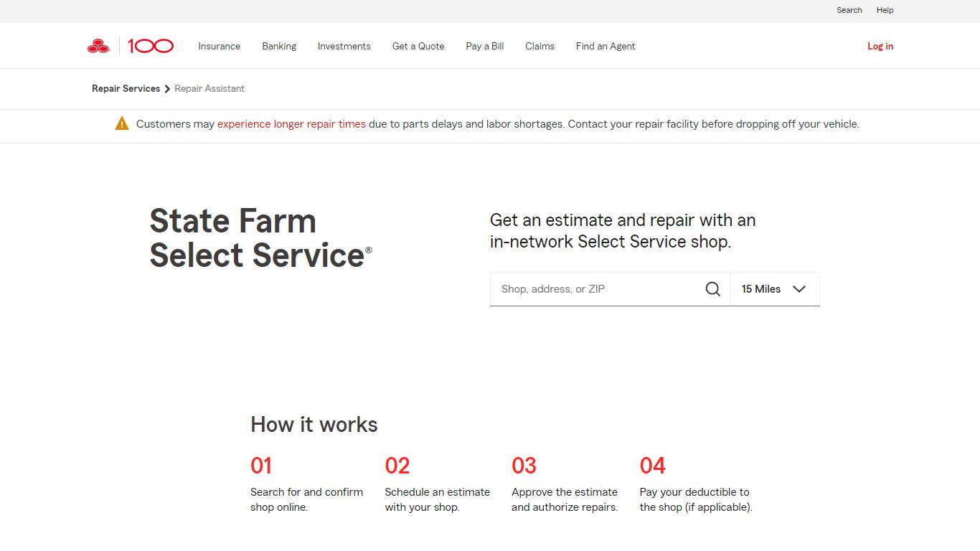Open Help in the top bar
This screenshot has height=551, width=980.
tap(885, 10)
